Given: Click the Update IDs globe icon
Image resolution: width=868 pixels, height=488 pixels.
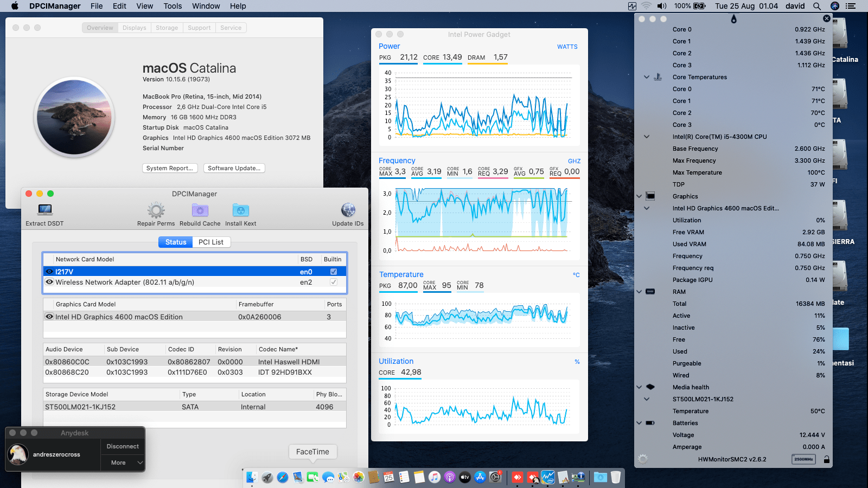Looking at the screenshot, I should (x=348, y=210).
